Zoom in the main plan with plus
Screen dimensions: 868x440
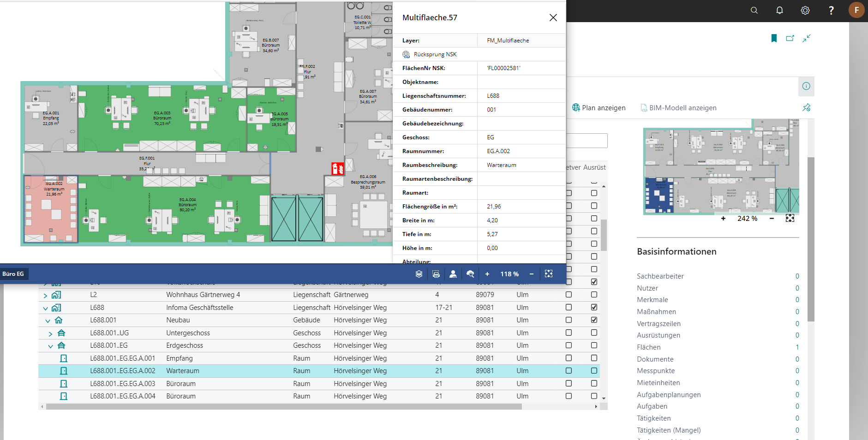(x=487, y=274)
